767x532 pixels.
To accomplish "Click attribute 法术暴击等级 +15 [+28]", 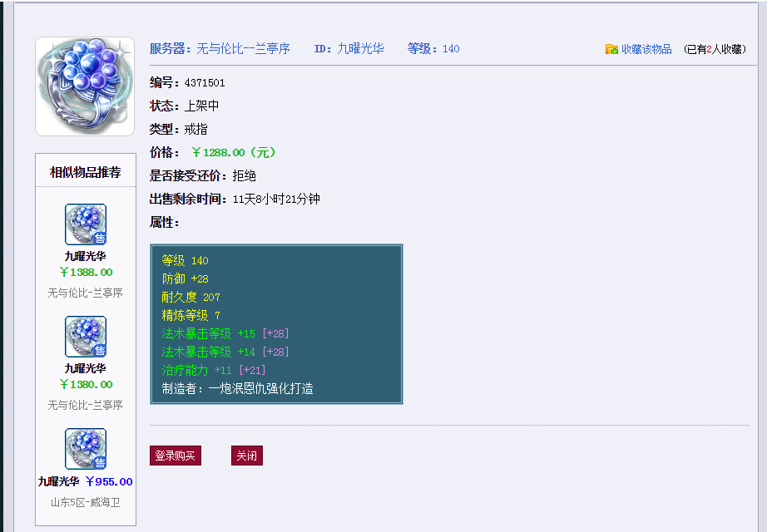I will click(x=225, y=333).
